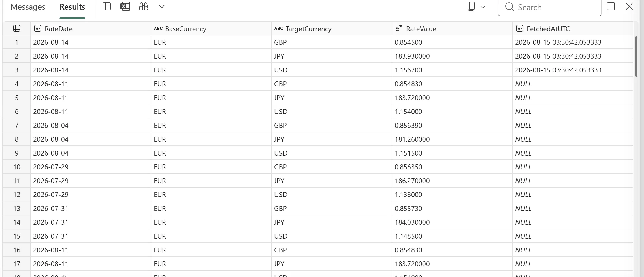The height and width of the screenshot is (277, 644).
Task: Click the magnifier icon in Search box
Action: [x=510, y=7]
